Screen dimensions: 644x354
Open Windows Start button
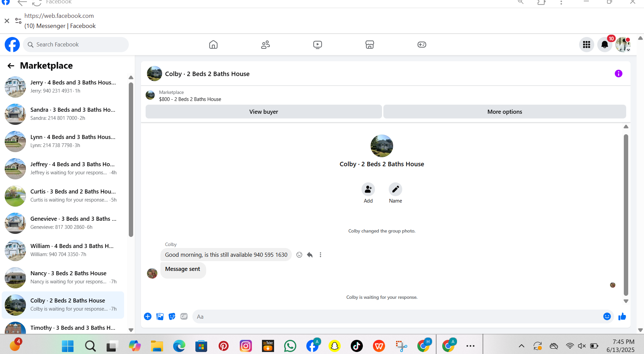point(68,346)
